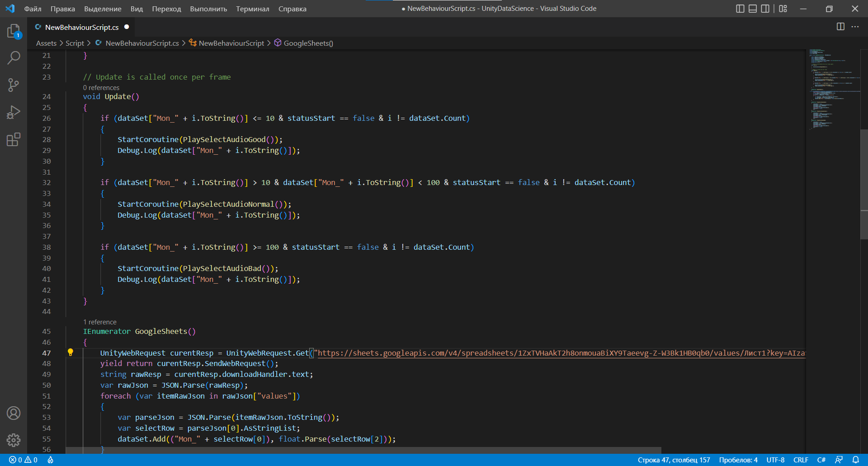Open notifications bell in status bar

coord(856,460)
